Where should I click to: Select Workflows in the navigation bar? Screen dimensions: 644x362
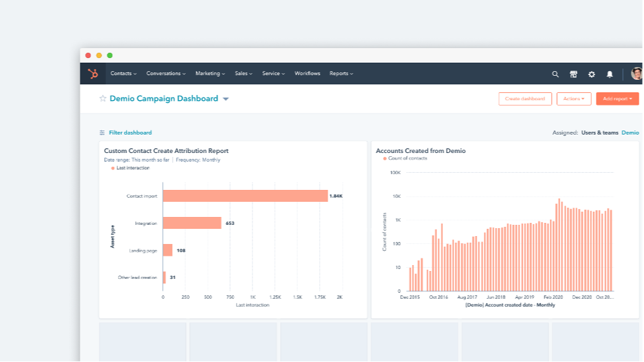(x=307, y=74)
